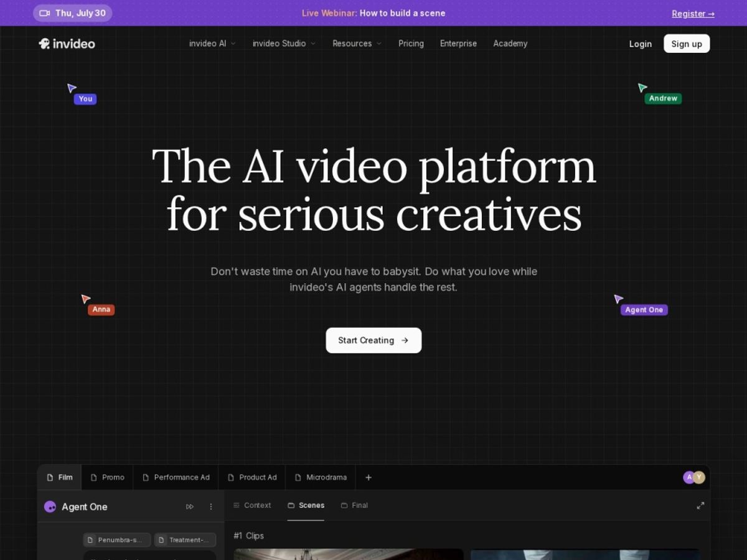Click the Login link
This screenshot has width=747, height=560.
click(641, 44)
